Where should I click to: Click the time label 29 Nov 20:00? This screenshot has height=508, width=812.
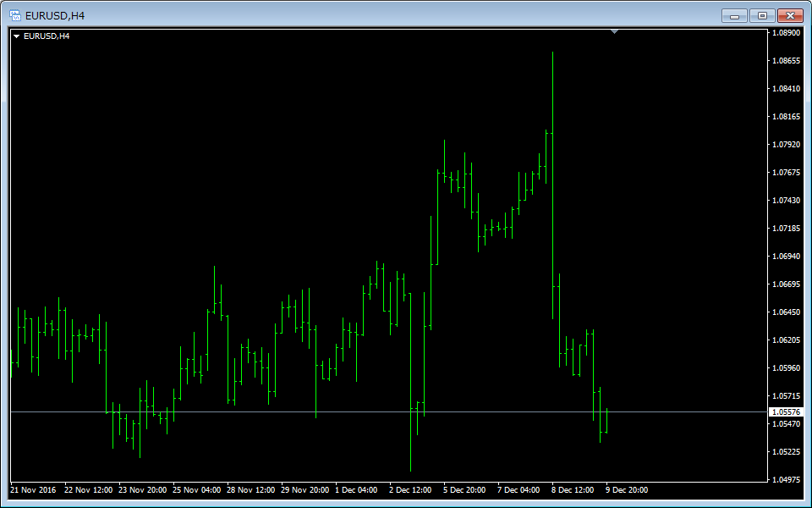tap(305, 490)
